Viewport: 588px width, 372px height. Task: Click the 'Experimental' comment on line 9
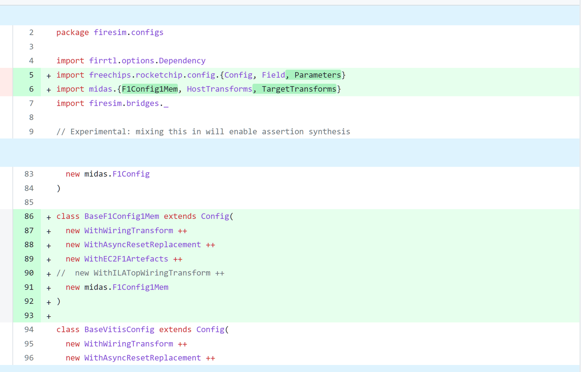(203, 131)
